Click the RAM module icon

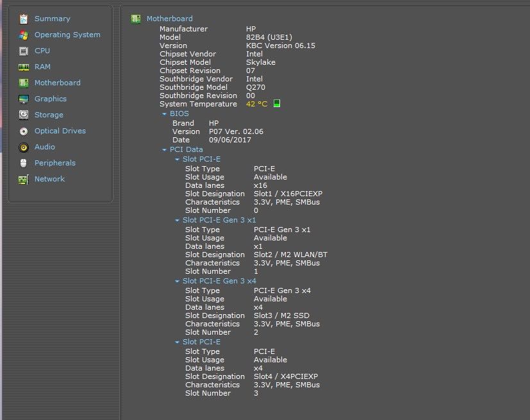(x=23, y=67)
